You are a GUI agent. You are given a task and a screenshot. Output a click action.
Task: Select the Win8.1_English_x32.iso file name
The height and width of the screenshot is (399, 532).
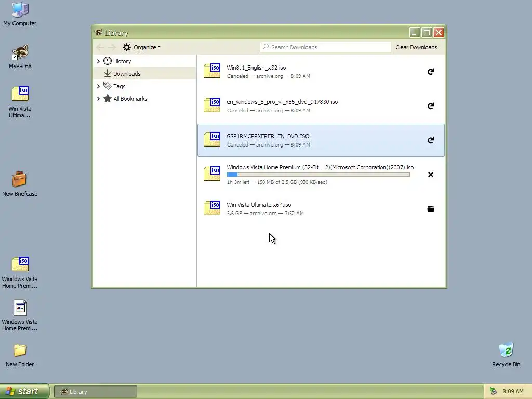click(256, 68)
